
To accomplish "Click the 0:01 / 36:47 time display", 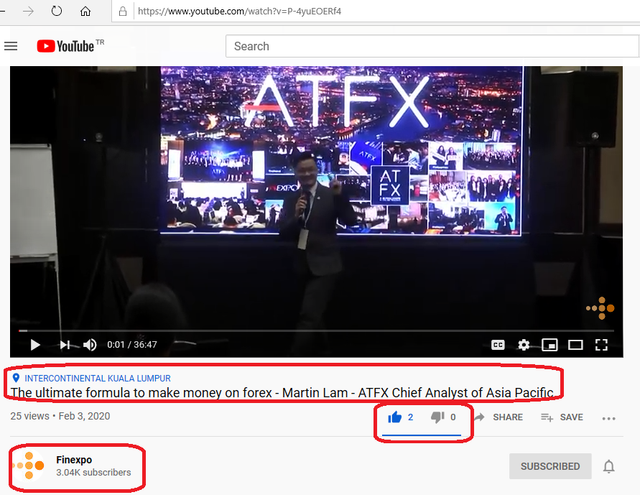I will 132,345.
